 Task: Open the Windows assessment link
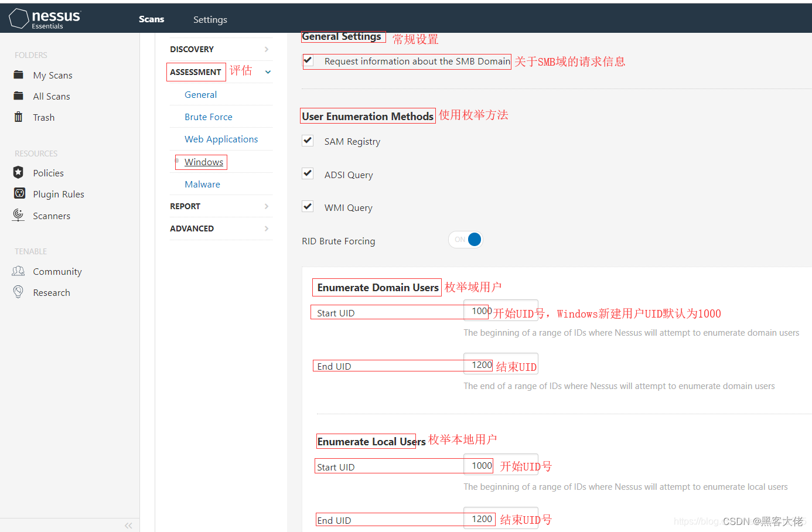pyautogui.click(x=204, y=162)
